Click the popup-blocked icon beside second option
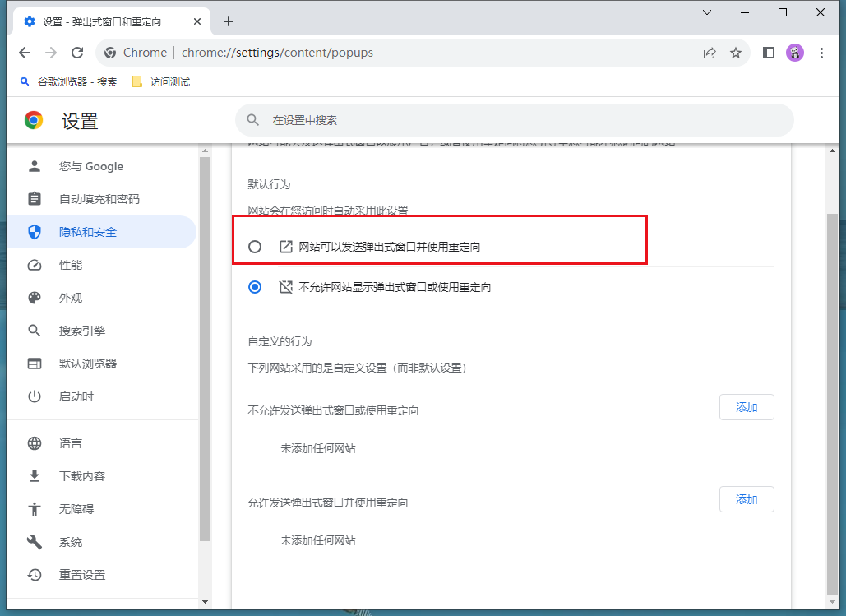The image size is (846, 616). 285,287
